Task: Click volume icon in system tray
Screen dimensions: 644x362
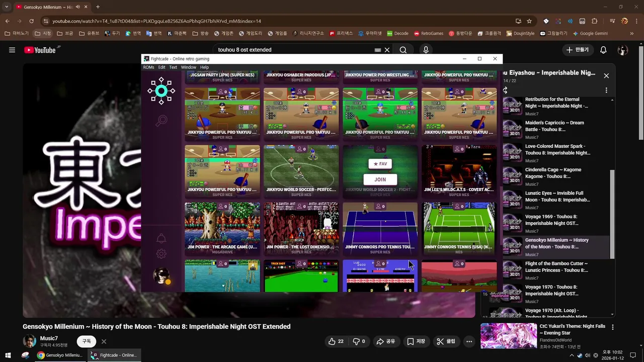Action: point(587,355)
